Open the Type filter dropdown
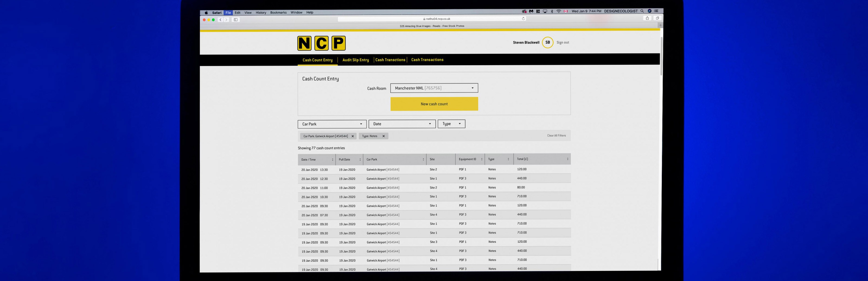The image size is (868, 281). click(452, 124)
